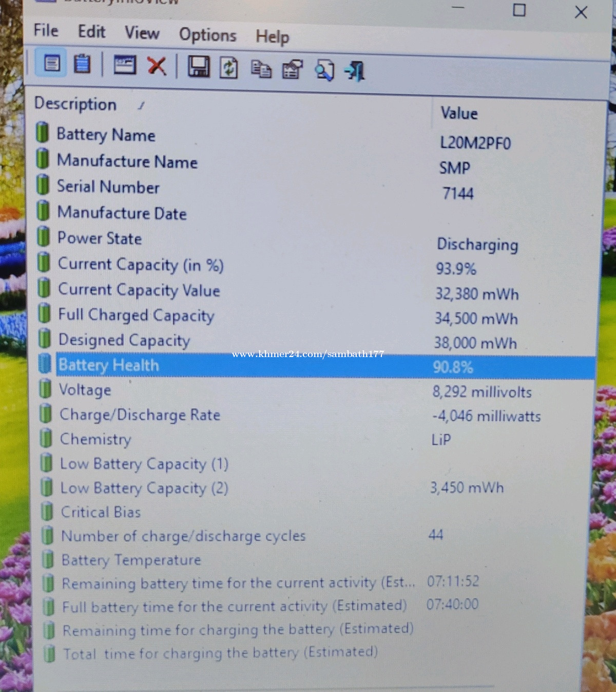This screenshot has width=616, height=692.
Task: Click the 8,292 millivolts value
Action: point(482,392)
